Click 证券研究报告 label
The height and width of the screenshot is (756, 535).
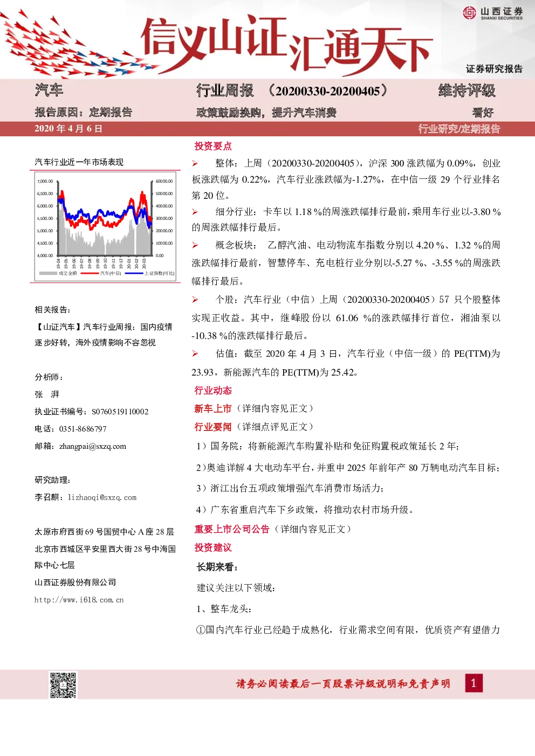pos(495,68)
